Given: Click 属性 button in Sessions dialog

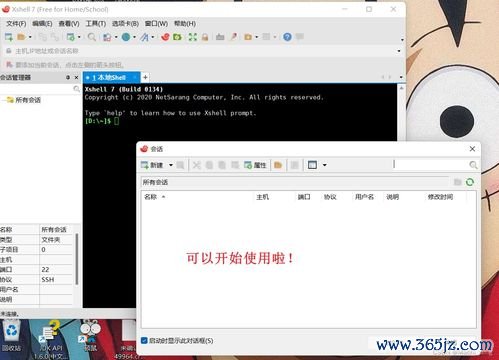Looking at the screenshot, I should coord(255,165).
